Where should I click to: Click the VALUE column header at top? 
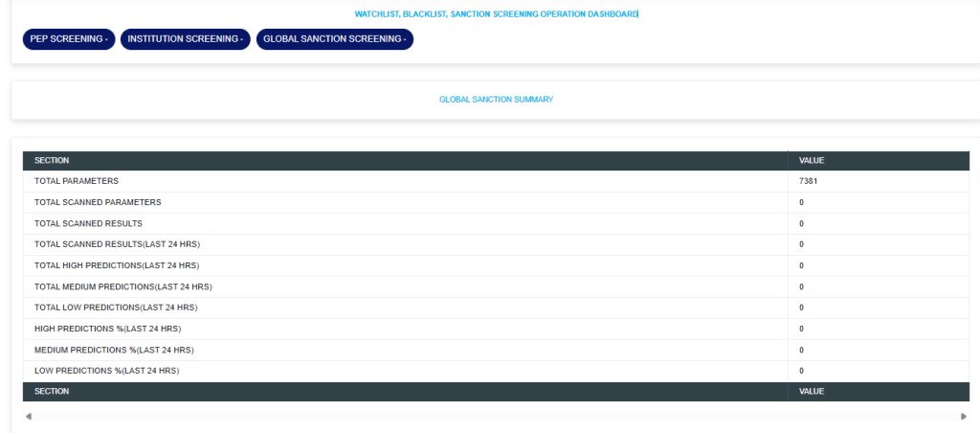click(x=812, y=161)
